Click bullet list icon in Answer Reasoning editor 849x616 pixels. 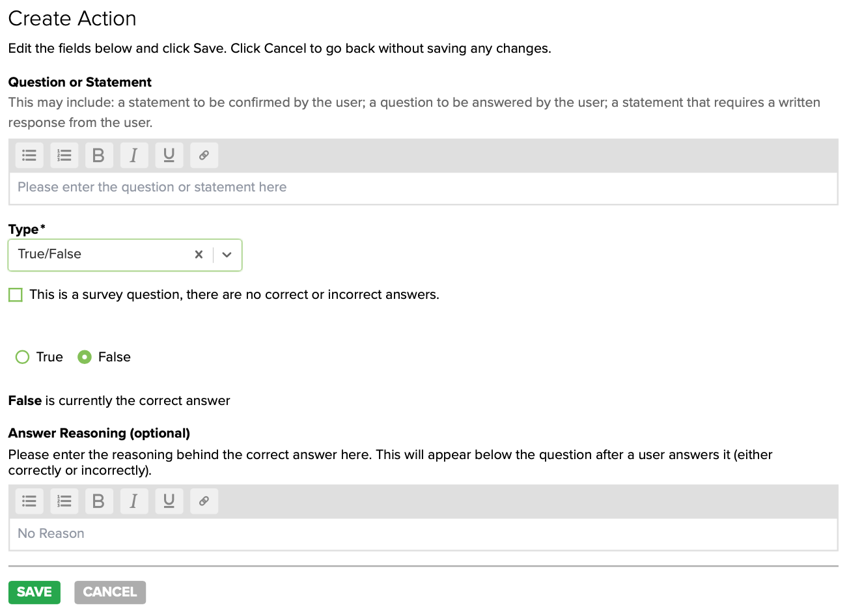coord(29,501)
